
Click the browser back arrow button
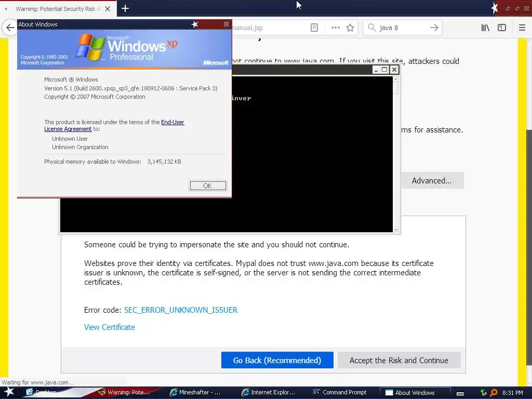pos(10,28)
